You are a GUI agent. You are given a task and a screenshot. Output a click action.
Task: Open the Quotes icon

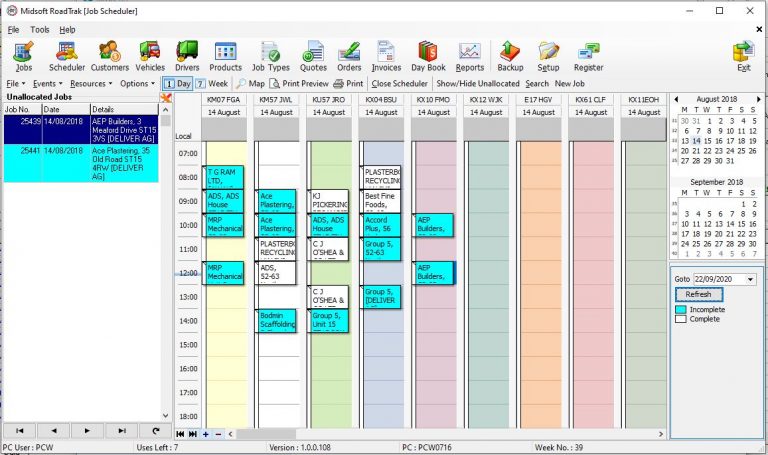coord(313,56)
